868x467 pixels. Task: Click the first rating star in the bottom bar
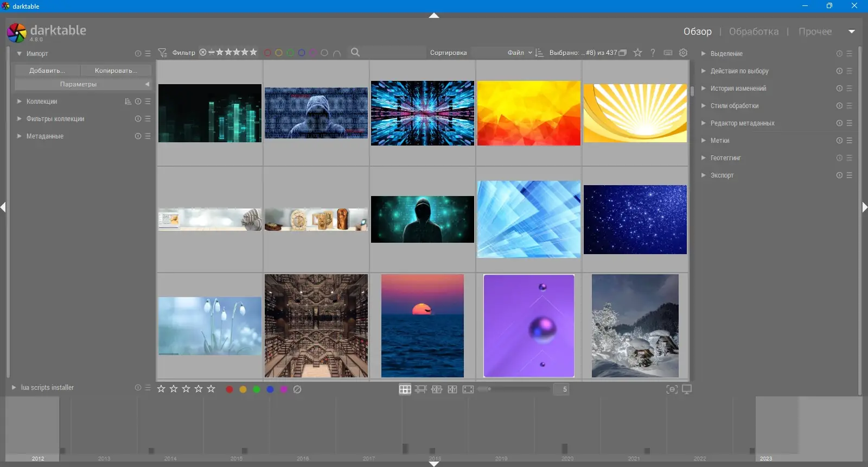click(161, 389)
